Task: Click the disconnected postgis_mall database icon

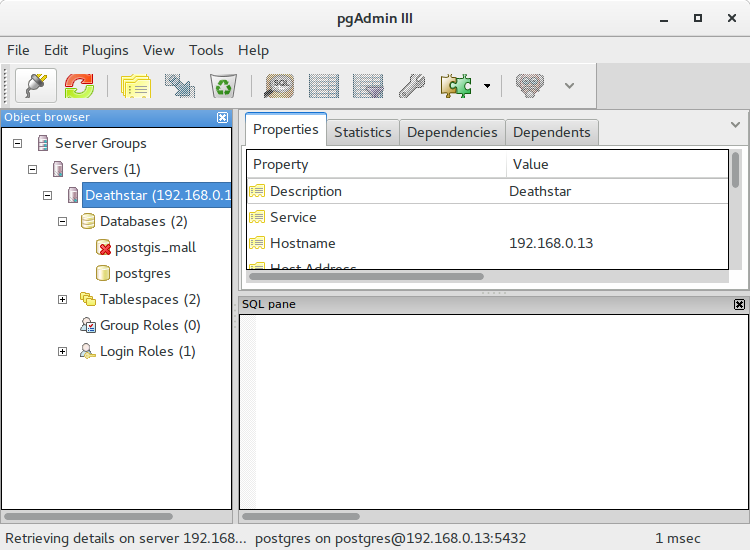Action: (x=103, y=248)
